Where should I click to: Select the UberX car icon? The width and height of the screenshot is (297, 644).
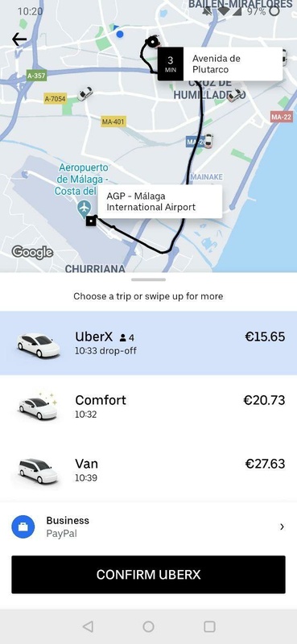coord(39,345)
